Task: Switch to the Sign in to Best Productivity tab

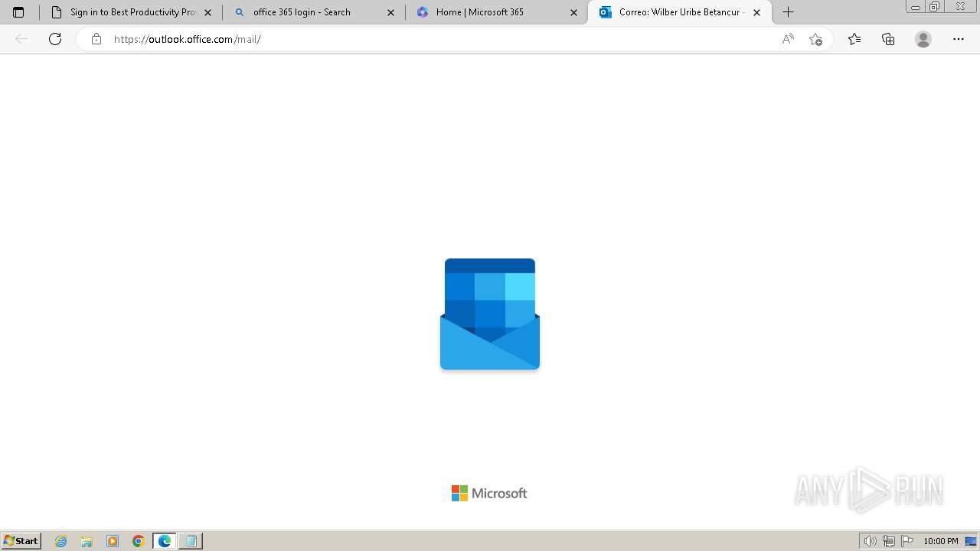Action: pyautogui.click(x=130, y=12)
